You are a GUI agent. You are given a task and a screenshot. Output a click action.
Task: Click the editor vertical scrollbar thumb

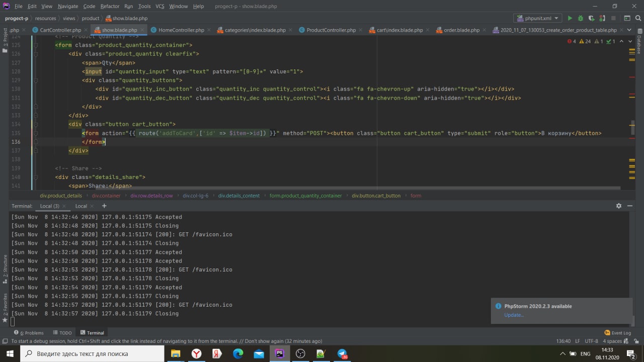[633, 128]
